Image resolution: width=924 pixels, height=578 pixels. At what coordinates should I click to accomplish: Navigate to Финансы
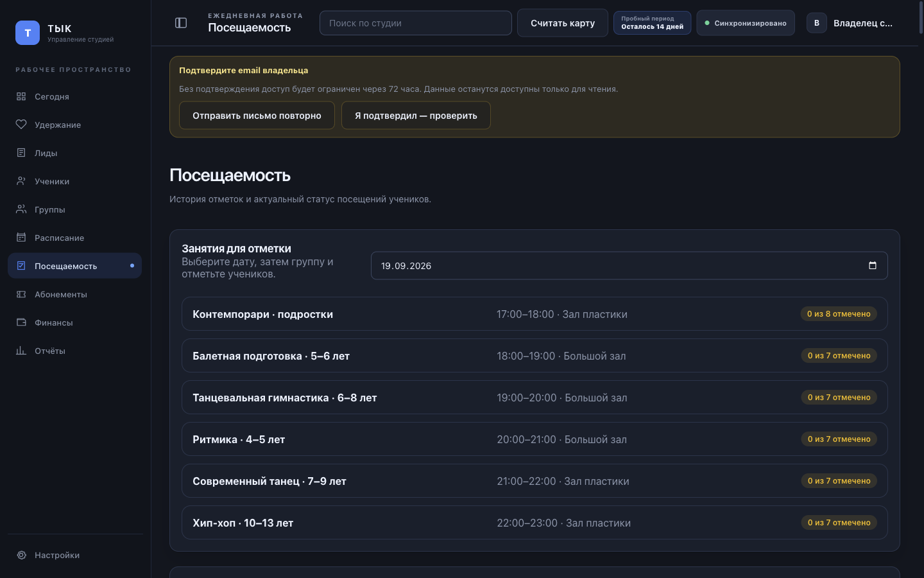(74, 322)
